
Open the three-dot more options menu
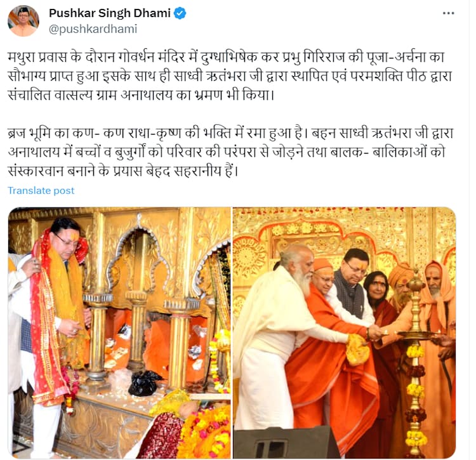point(448,13)
